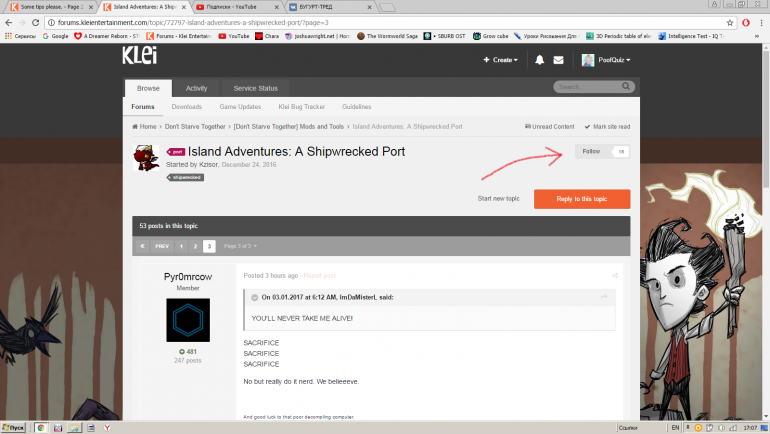The image size is (770, 434).
Task: Open The Wormworld Saga bookmark
Action: (x=387, y=36)
